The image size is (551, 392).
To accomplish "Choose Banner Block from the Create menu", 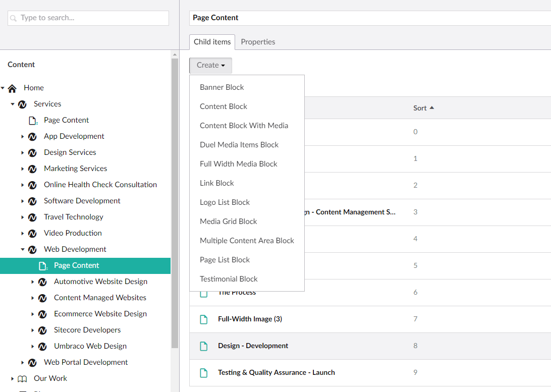I will tap(222, 87).
